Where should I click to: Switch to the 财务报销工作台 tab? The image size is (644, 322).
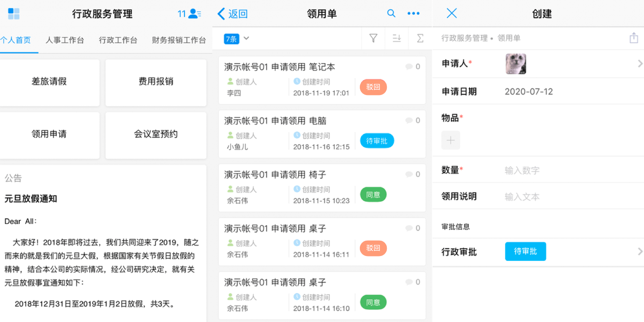[x=179, y=40]
